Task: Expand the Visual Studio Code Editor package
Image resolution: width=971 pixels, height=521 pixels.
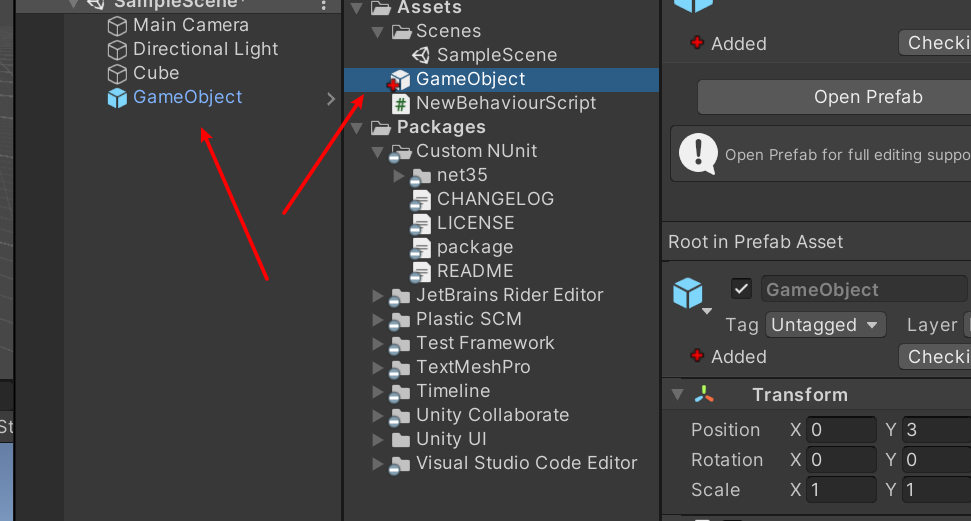Action: 378,464
